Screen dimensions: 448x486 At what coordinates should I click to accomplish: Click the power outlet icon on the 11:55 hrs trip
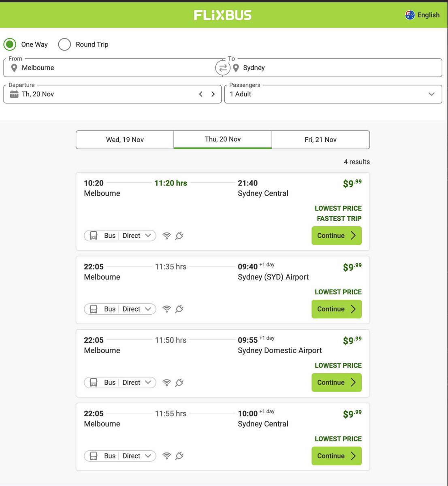pyautogui.click(x=179, y=456)
